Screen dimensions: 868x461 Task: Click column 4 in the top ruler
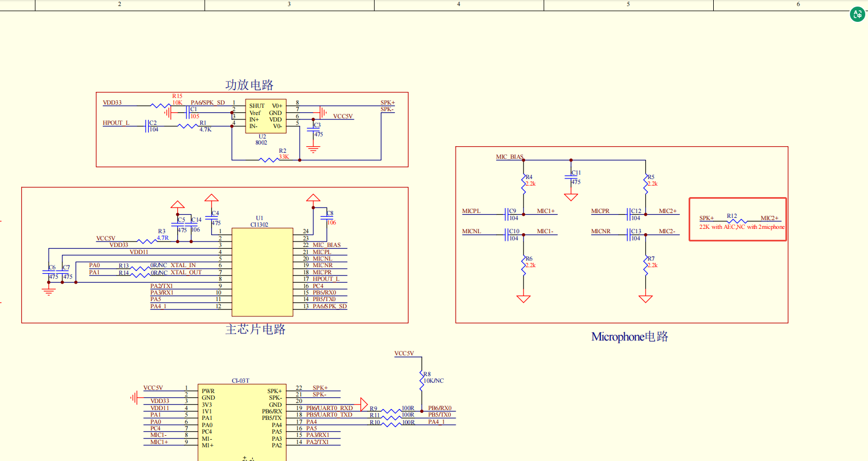(x=458, y=4)
